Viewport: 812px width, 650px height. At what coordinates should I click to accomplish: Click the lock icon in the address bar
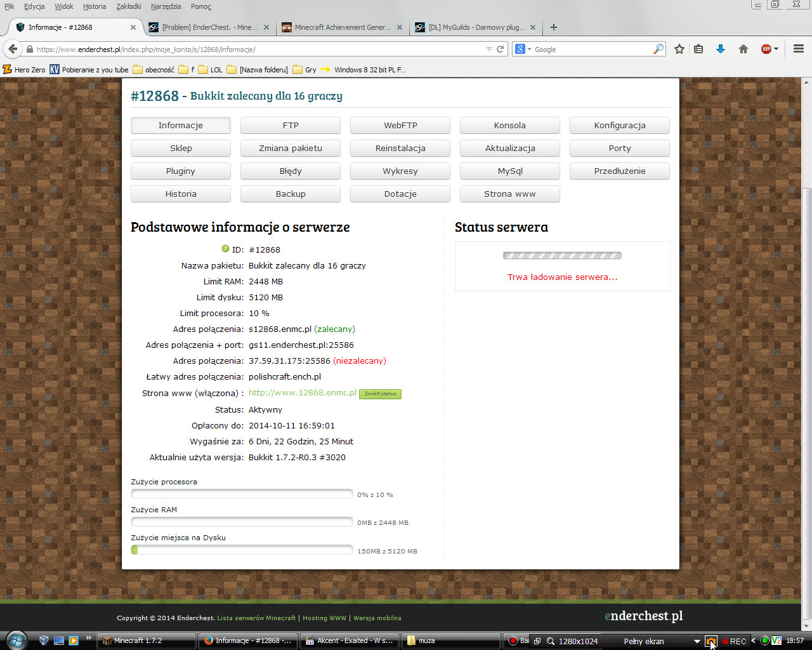tap(29, 49)
